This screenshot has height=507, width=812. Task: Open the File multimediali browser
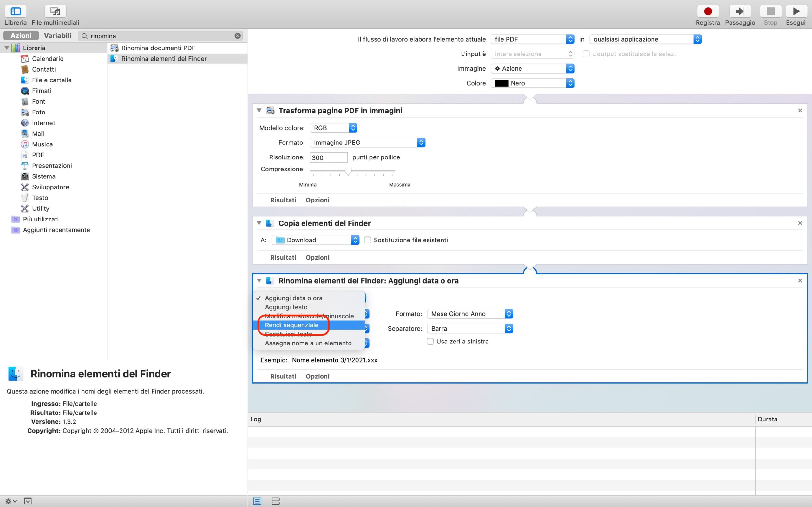56,11
